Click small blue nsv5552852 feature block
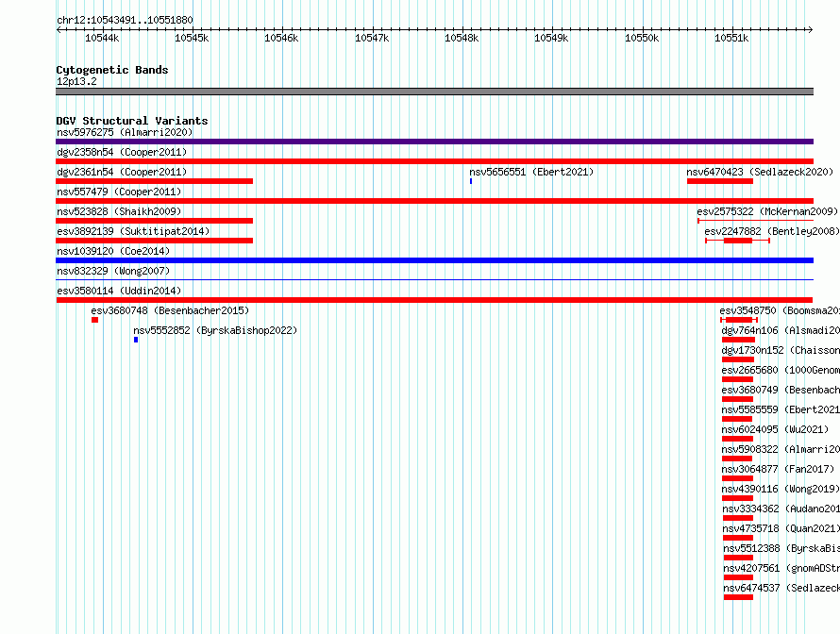Viewport: 840px width, 634px height. point(136,340)
